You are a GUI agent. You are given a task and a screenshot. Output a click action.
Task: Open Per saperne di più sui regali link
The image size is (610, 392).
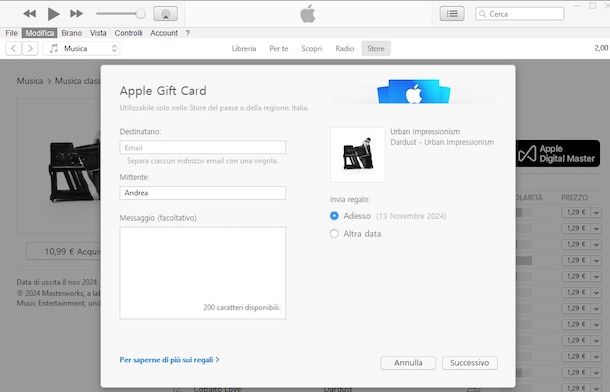click(170, 360)
